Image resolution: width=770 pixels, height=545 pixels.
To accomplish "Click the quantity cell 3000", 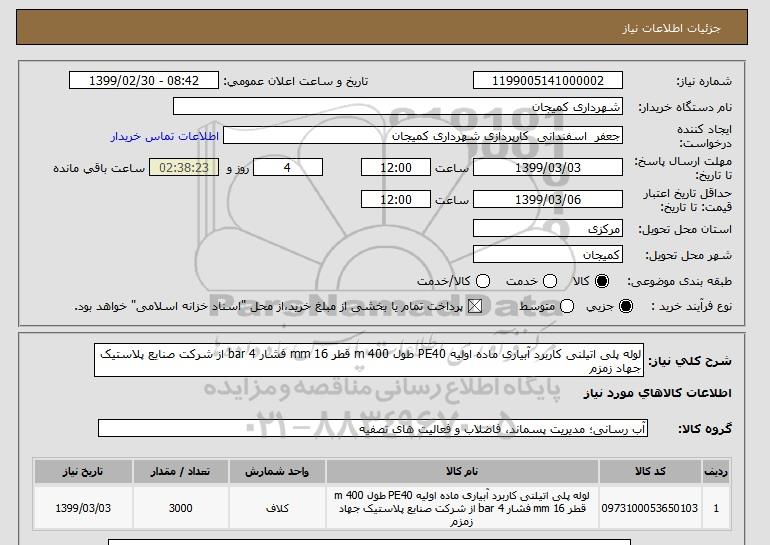I will click(180, 508).
